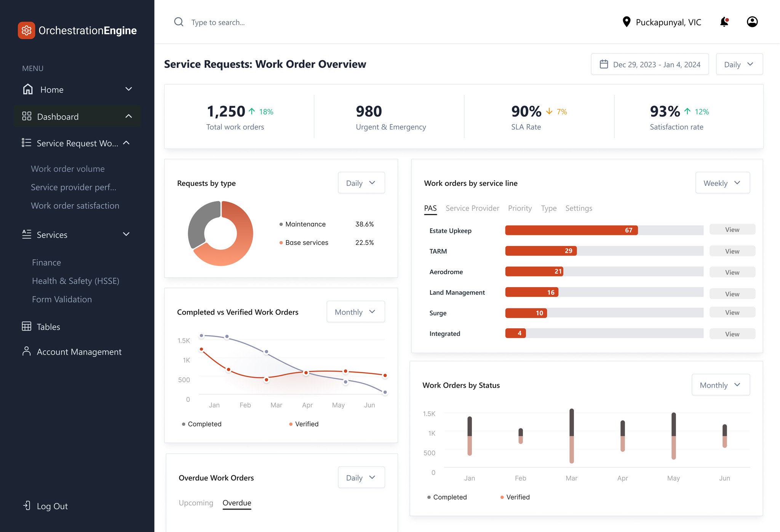Click the Tables grid icon
Viewport: 780px width, 532px height.
tap(27, 326)
